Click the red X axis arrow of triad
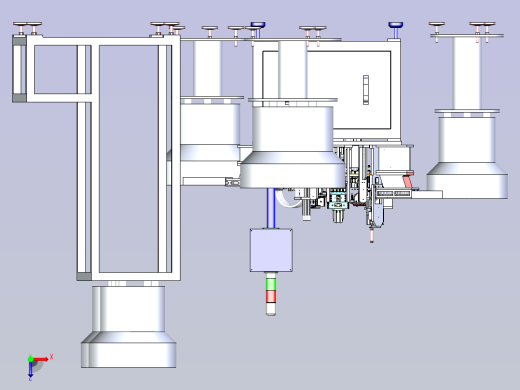The image size is (520, 390). 41,359
